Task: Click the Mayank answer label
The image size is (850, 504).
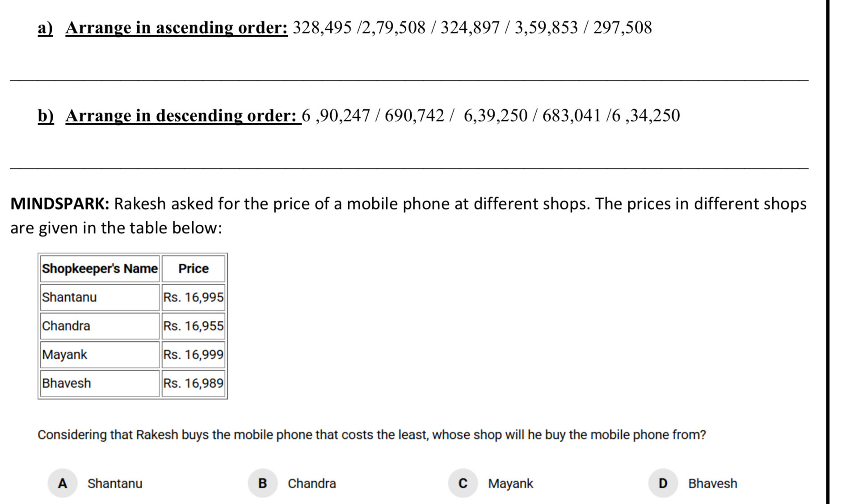Action: click(510, 484)
